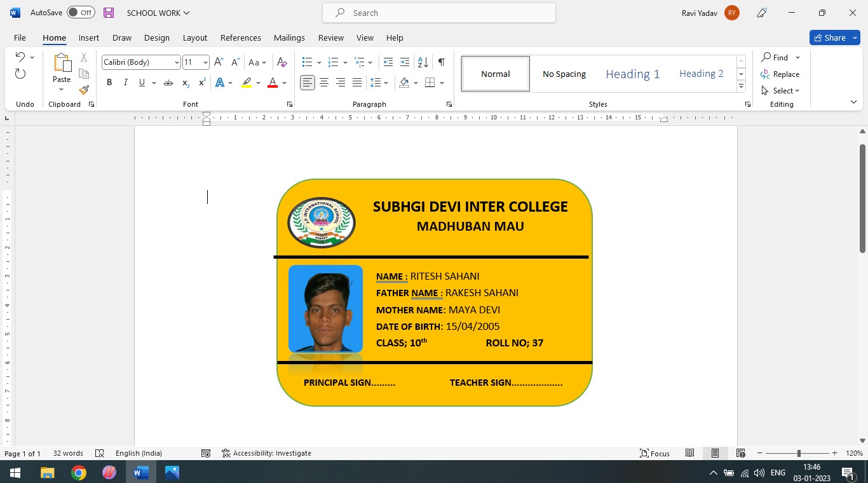Apply the Heading 1 style

coord(632,74)
